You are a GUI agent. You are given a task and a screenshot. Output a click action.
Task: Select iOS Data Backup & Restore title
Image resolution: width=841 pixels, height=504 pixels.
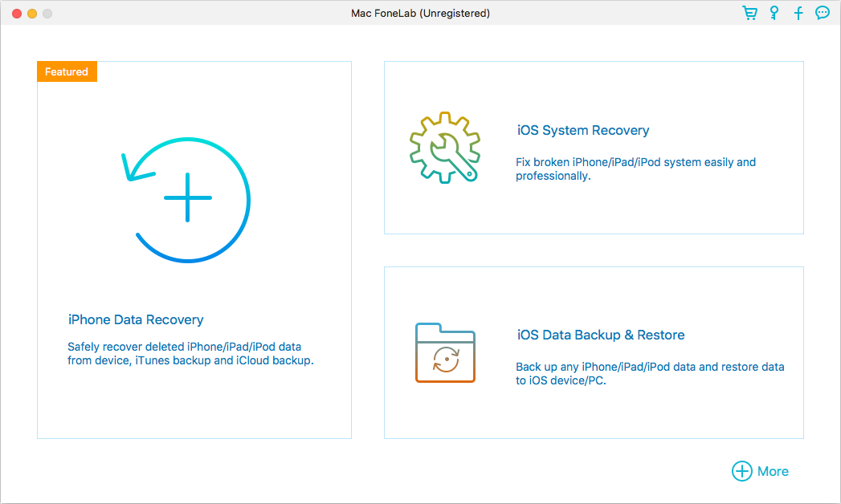coord(601,335)
